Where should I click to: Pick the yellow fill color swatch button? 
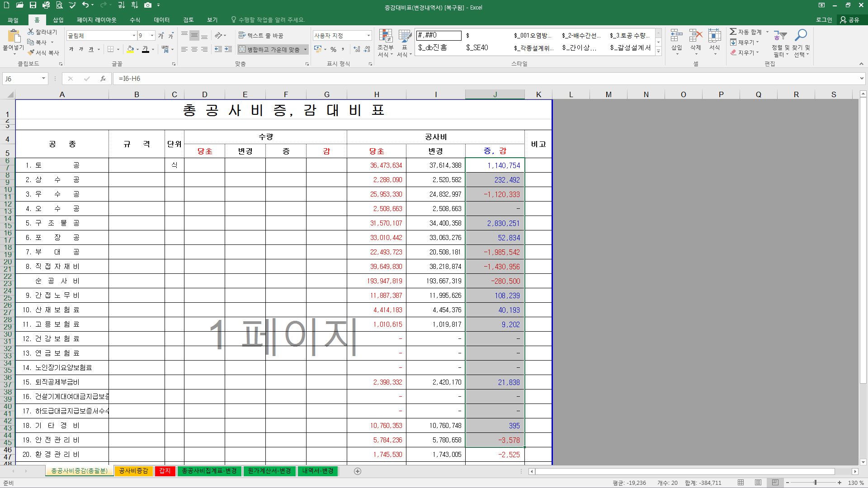pos(130,49)
